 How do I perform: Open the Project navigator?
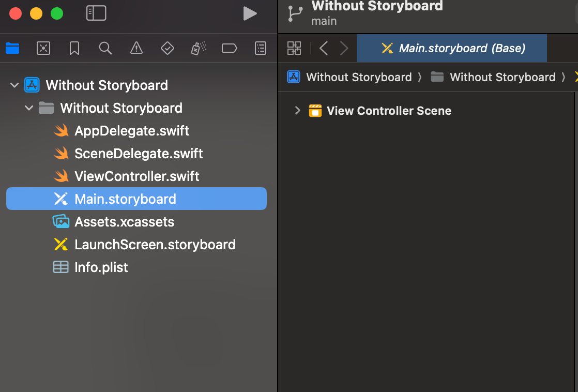pyautogui.click(x=12, y=48)
